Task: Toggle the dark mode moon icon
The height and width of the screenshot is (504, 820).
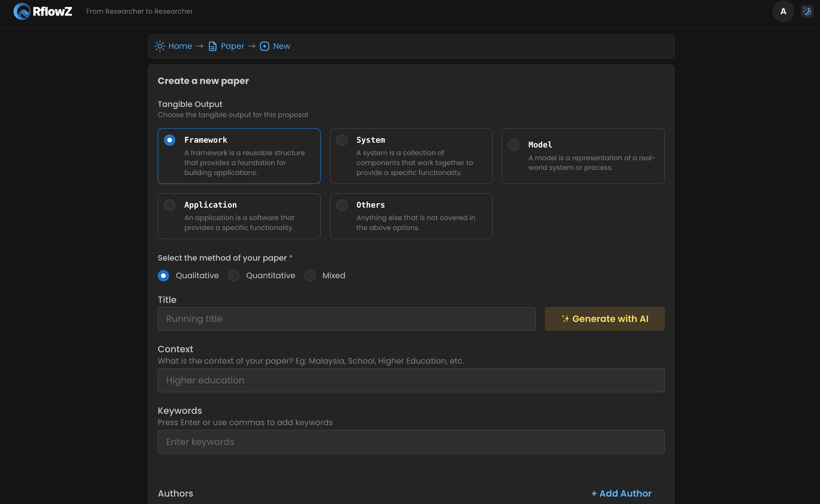Action: pos(807,11)
